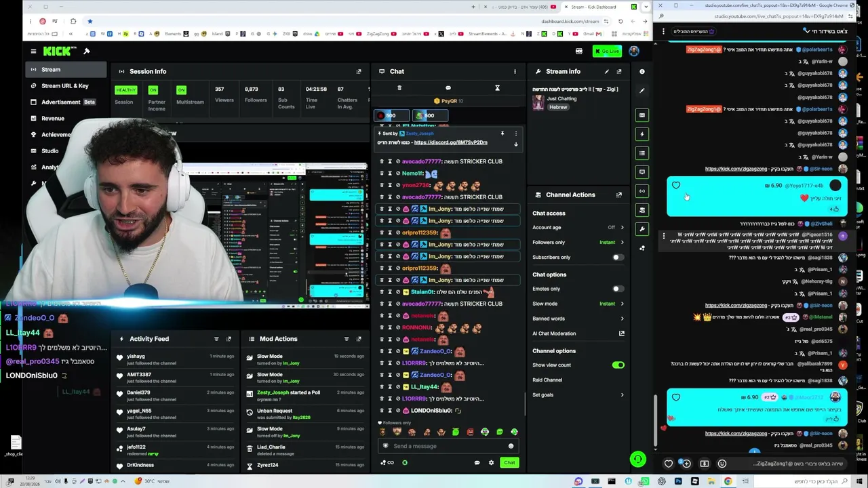Pop out the Mod Actions panel
Screen dimensions: 868x488
point(359,339)
